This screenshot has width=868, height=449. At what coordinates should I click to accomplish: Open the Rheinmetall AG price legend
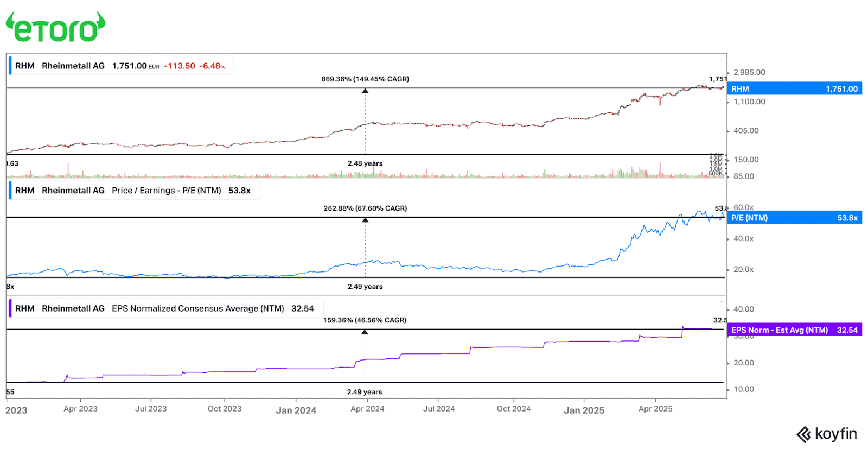click(122, 66)
